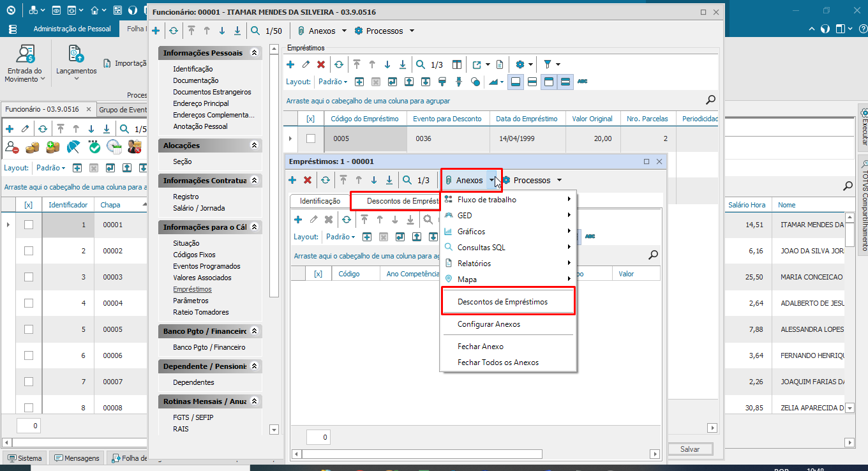Open Empréstimos link in left panel
868x471 pixels.
coord(192,289)
